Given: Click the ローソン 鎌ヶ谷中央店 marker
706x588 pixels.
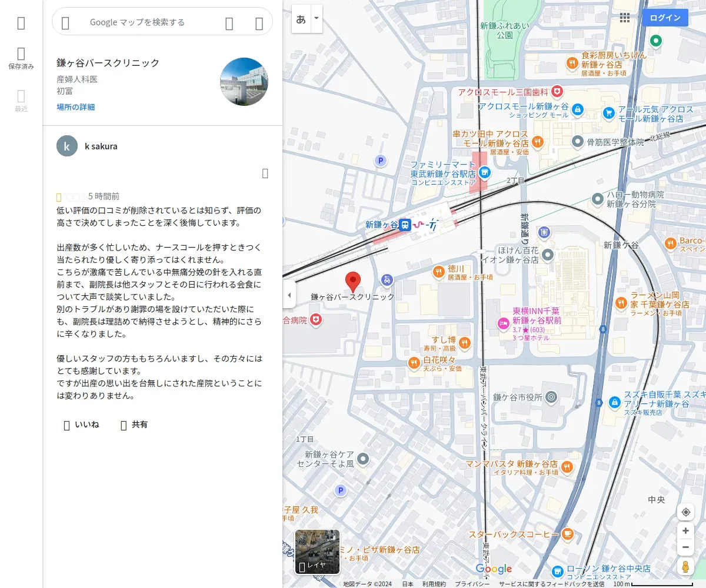Looking at the screenshot, I should (x=557, y=572).
